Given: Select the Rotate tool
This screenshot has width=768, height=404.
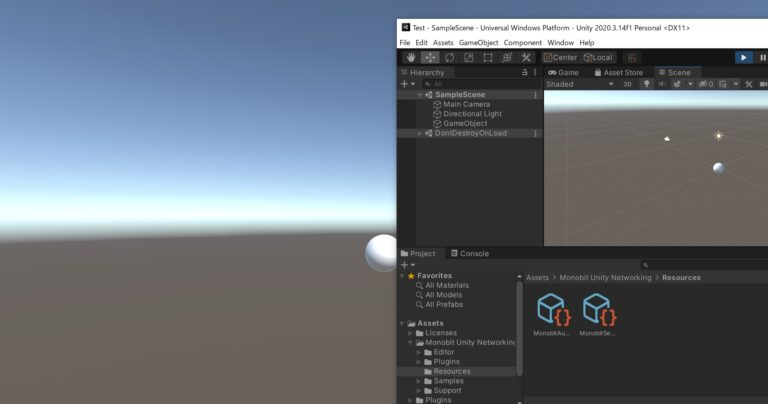Looking at the screenshot, I should [449, 58].
